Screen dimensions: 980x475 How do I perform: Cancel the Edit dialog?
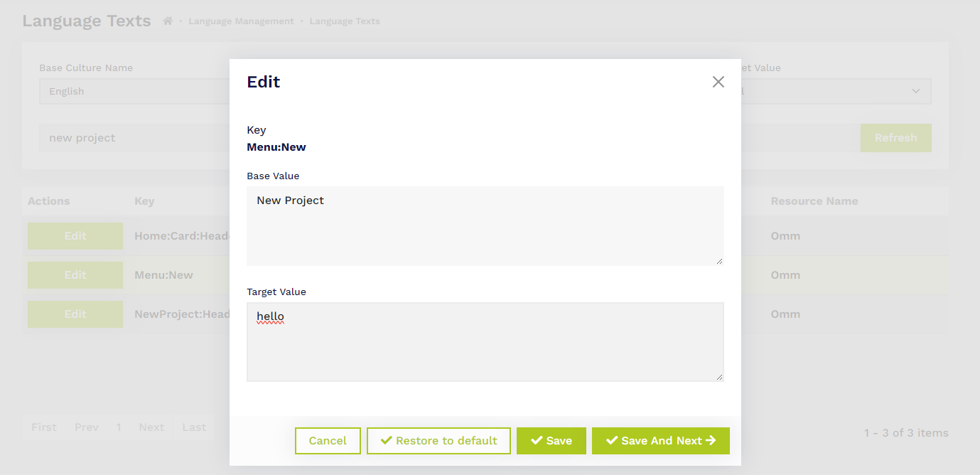(328, 441)
